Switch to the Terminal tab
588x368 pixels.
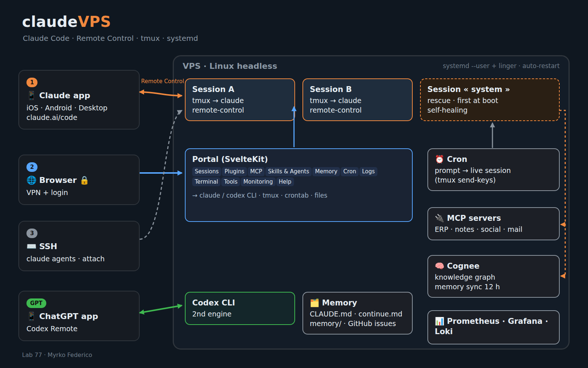pyautogui.click(x=206, y=182)
